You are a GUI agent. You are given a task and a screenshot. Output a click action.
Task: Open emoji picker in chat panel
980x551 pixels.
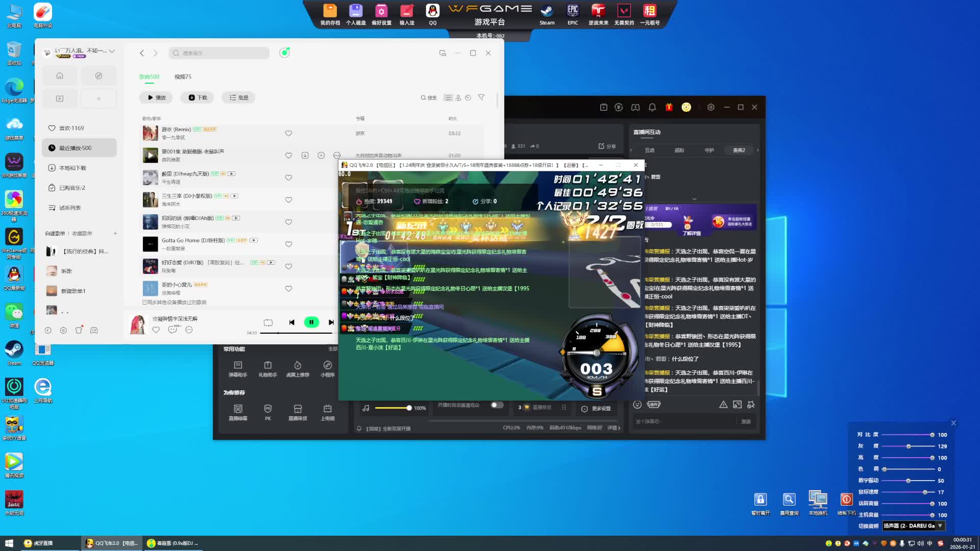[637, 405]
